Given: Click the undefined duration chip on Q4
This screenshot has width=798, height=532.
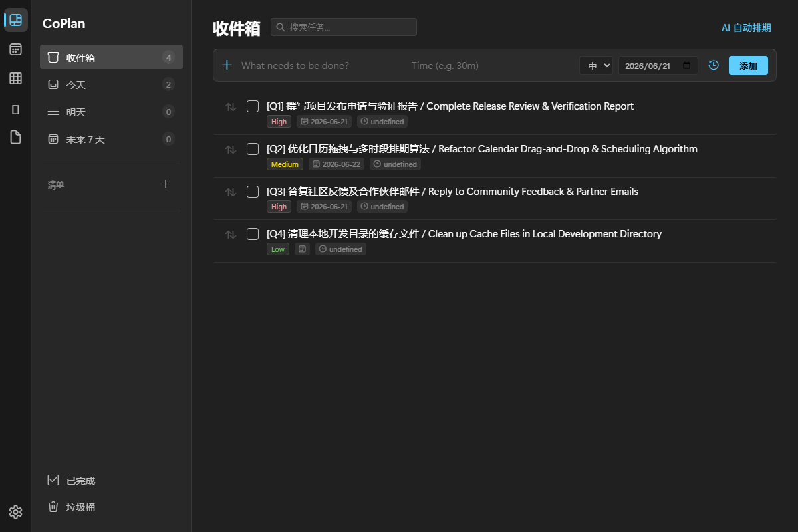Looking at the screenshot, I should tap(340, 249).
